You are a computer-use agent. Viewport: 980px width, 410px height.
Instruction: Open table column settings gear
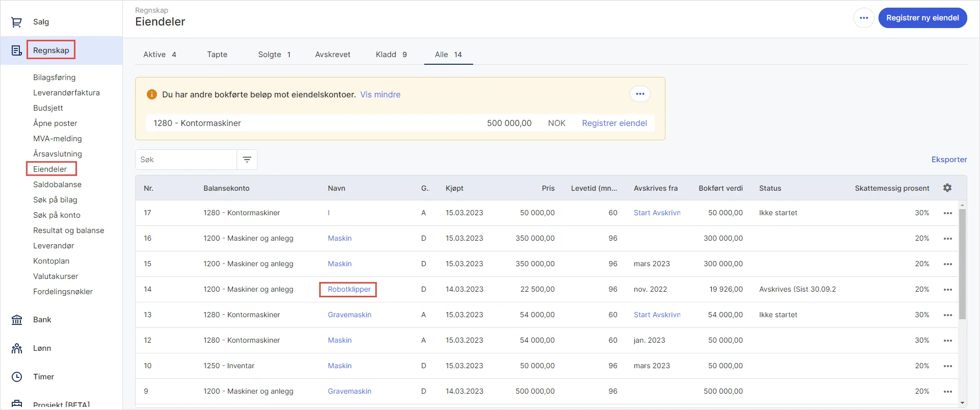pyautogui.click(x=947, y=188)
